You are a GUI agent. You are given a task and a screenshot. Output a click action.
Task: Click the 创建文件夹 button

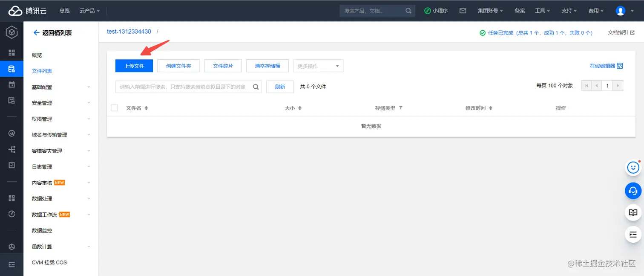pyautogui.click(x=178, y=66)
